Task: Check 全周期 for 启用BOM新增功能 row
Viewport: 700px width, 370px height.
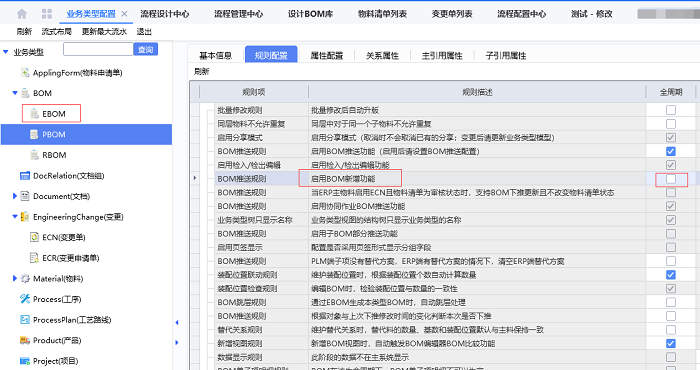Action: coord(671,179)
